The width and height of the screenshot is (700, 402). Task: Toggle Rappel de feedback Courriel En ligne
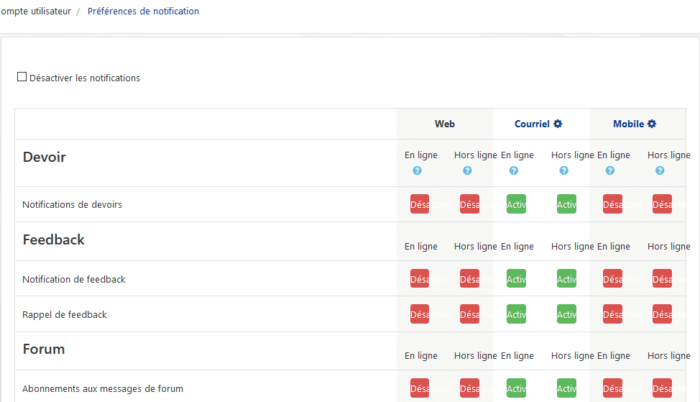point(516,314)
